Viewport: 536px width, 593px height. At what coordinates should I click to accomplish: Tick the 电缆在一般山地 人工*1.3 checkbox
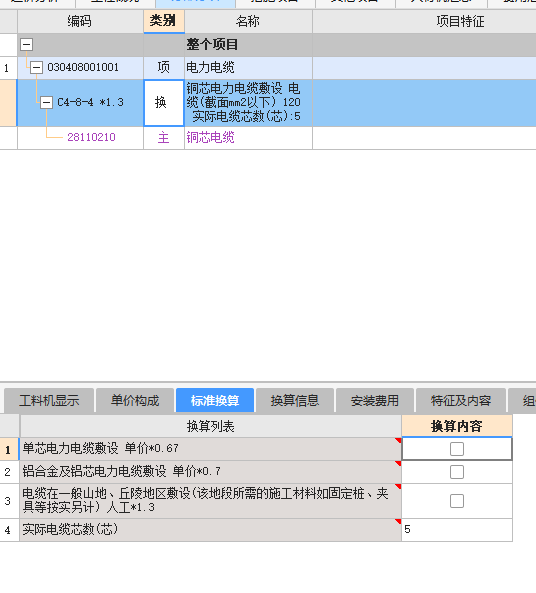457,501
